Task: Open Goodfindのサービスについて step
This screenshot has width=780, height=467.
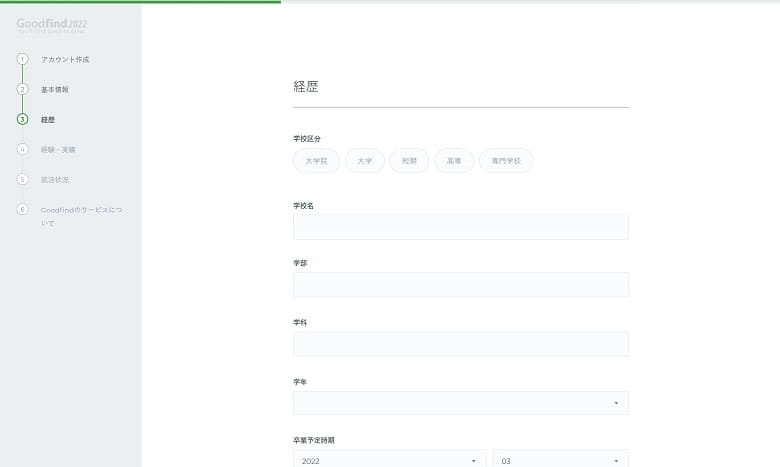Action: coord(82,216)
